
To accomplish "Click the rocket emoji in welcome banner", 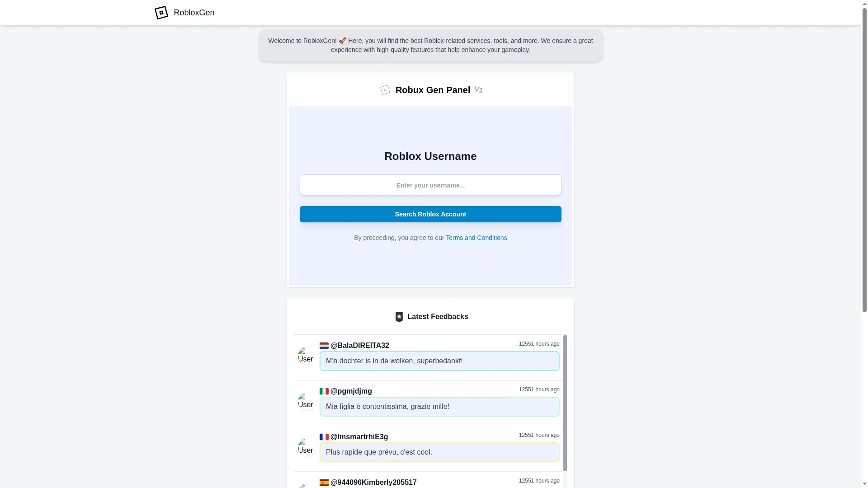I will (342, 41).
